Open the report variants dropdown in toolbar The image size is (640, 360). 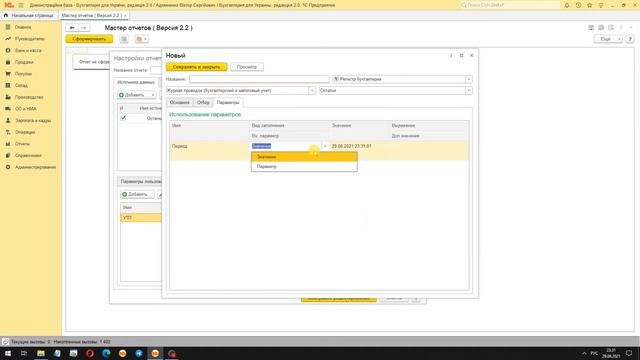click(x=142, y=39)
